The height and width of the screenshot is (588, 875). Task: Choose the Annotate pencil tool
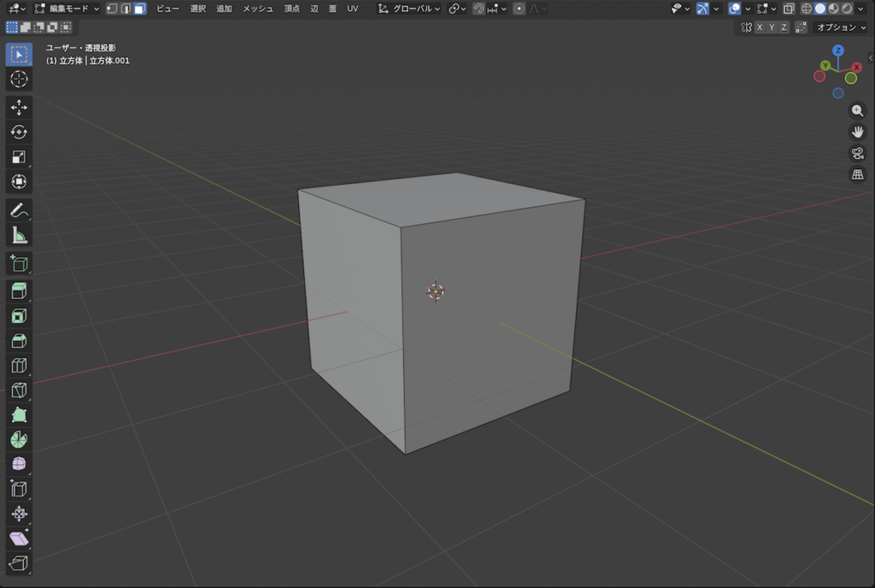(x=19, y=209)
